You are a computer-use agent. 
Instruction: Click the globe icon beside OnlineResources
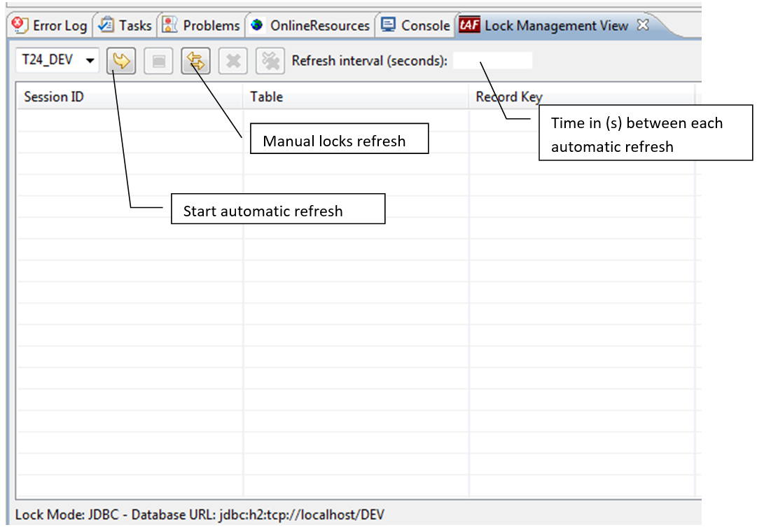pyautogui.click(x=258, y=25)
